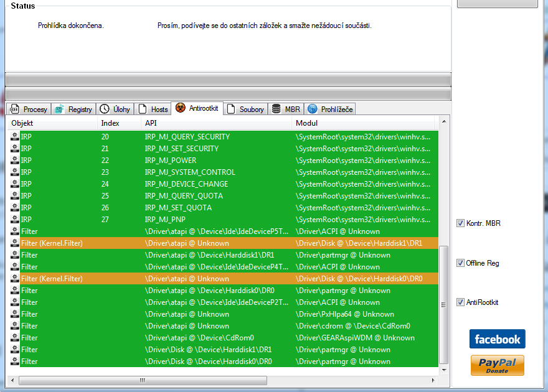548x392 pixels.
Task: Click the \Driver\atapi @ \Device\Harddisk1\DR1 API cell
Action: coord(209,255)
